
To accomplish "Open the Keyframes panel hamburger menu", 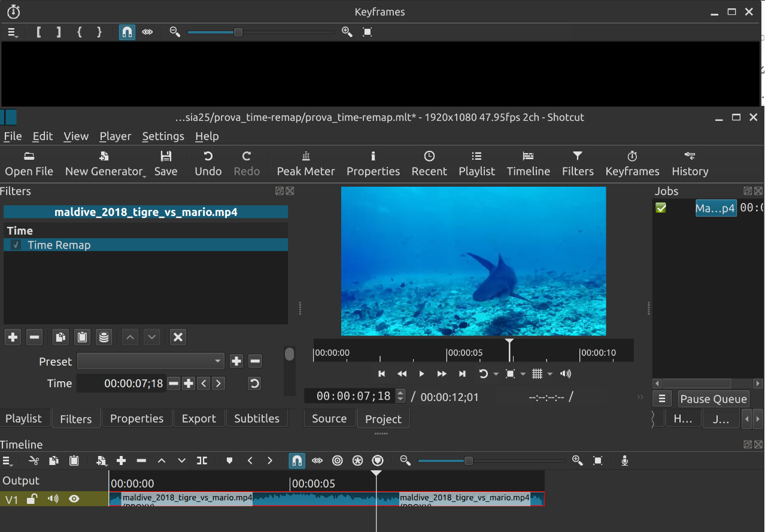I will (13, 32).
